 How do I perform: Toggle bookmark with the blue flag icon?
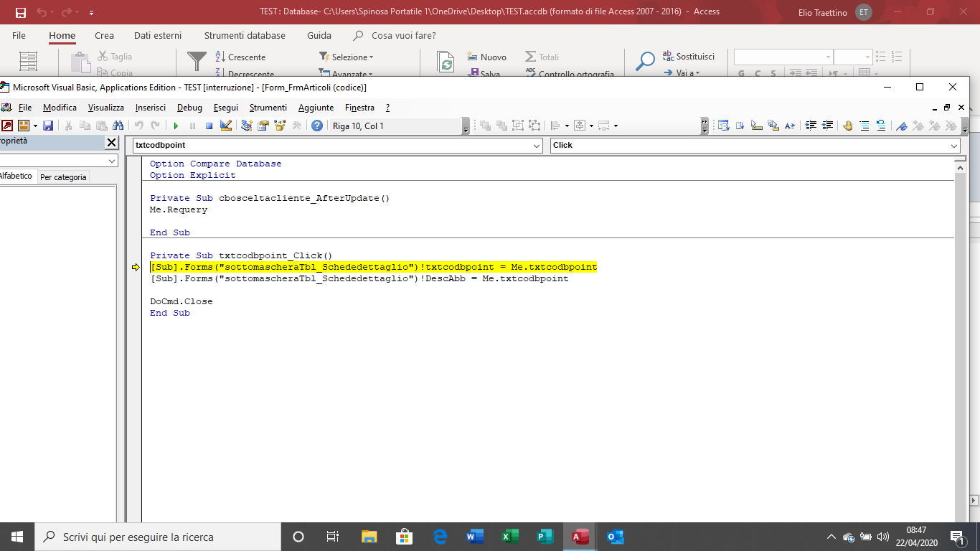coord(902,126)
